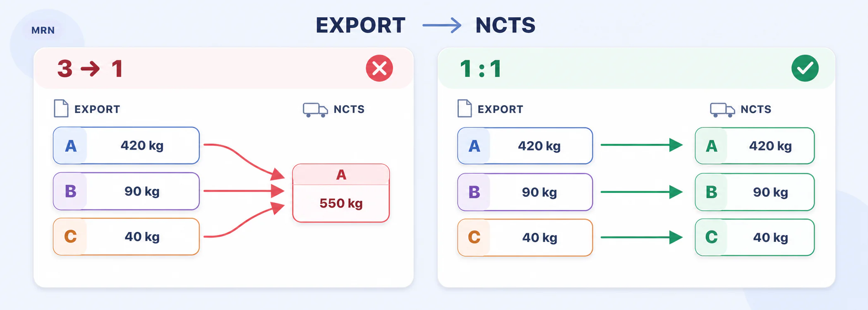The height and width of the screenshot is (310, 868).
Task: Select green NCTS item C 40 kg
Action: 755,238
